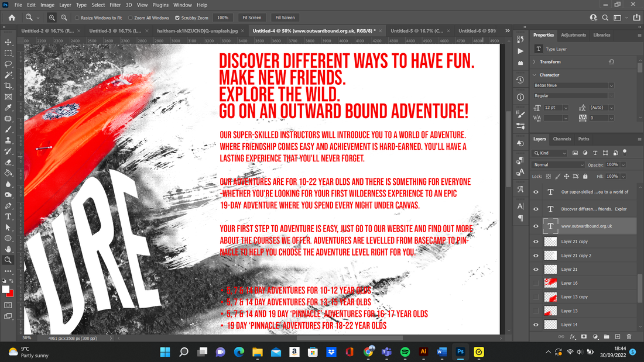Select the Eraser tool
The height and width of the screenshot is (362, 644).
click(x=8, y=162)
